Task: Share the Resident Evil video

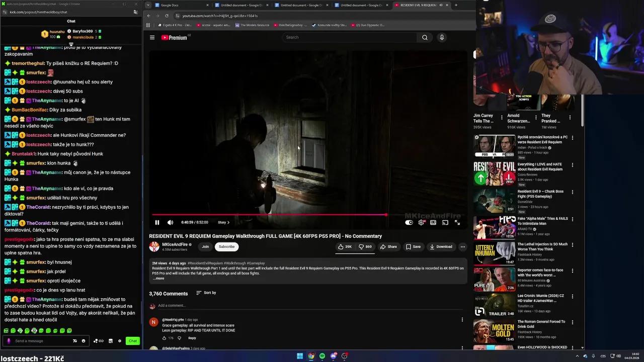Action: 388,246
